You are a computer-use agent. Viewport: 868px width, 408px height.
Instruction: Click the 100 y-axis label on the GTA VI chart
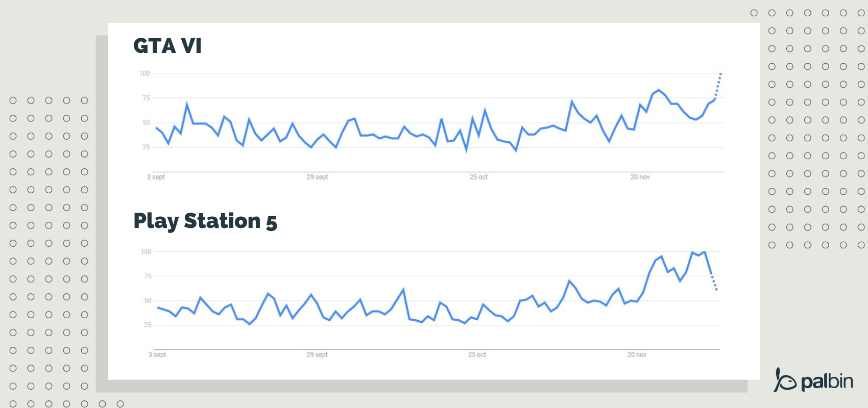point(144,73)
